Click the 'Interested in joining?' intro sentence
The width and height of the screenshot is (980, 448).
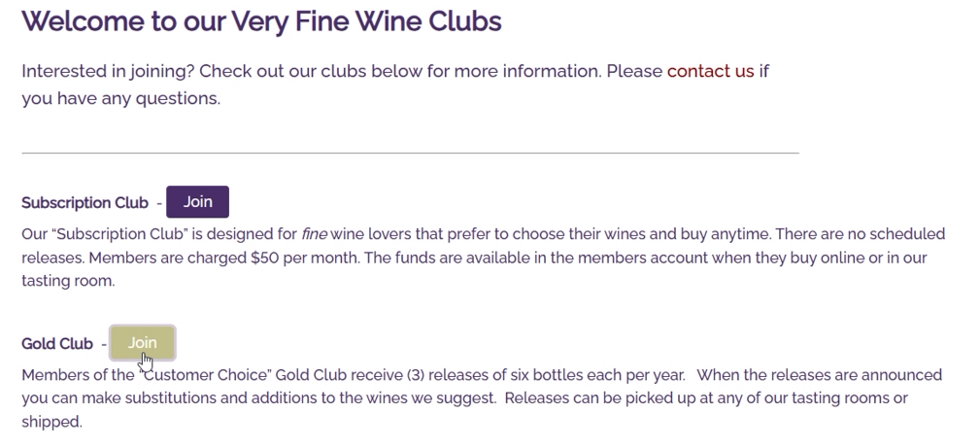pos(108,71)
